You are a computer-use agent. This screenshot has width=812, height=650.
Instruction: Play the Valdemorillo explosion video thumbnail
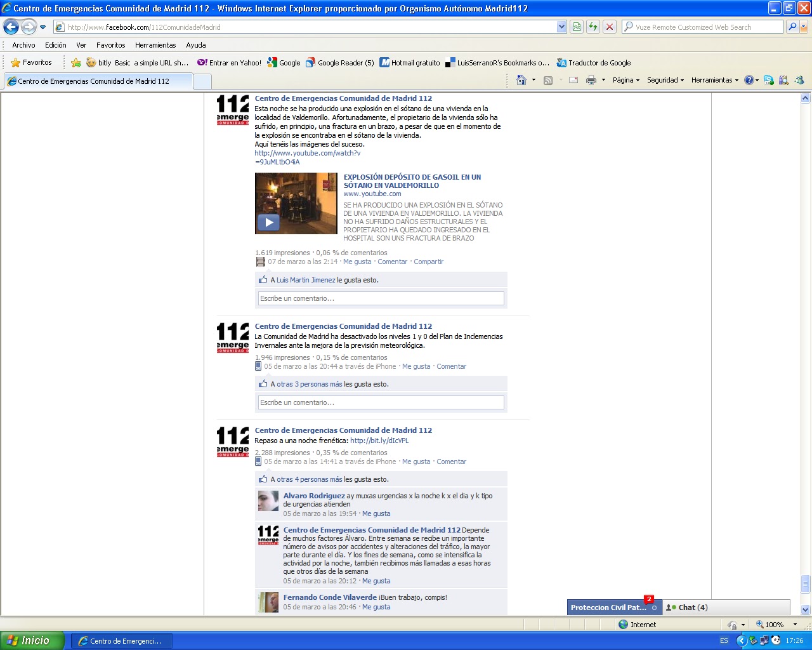tap(296, 203)
